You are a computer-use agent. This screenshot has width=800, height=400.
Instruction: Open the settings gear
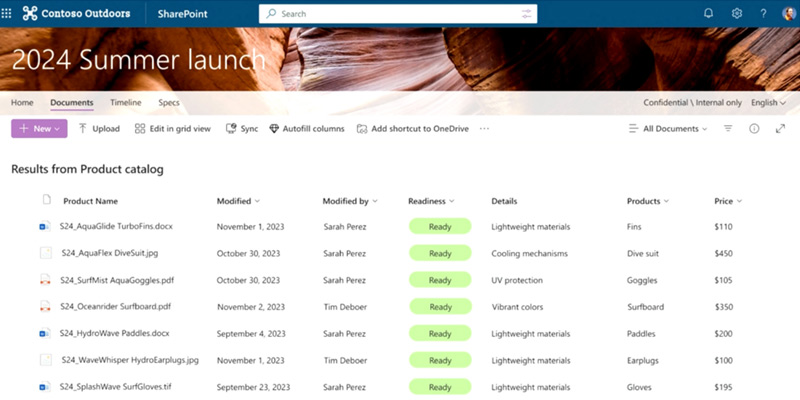coord(736,14)
